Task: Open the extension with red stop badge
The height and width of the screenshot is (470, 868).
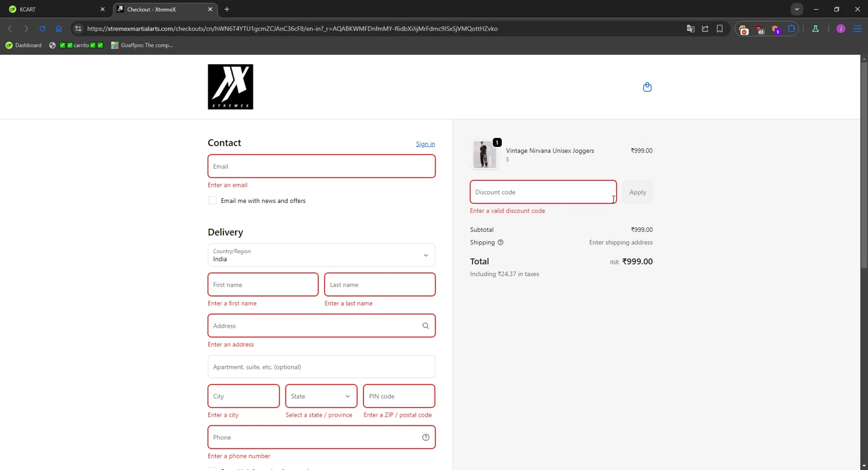Action: (x=744, y=29)
